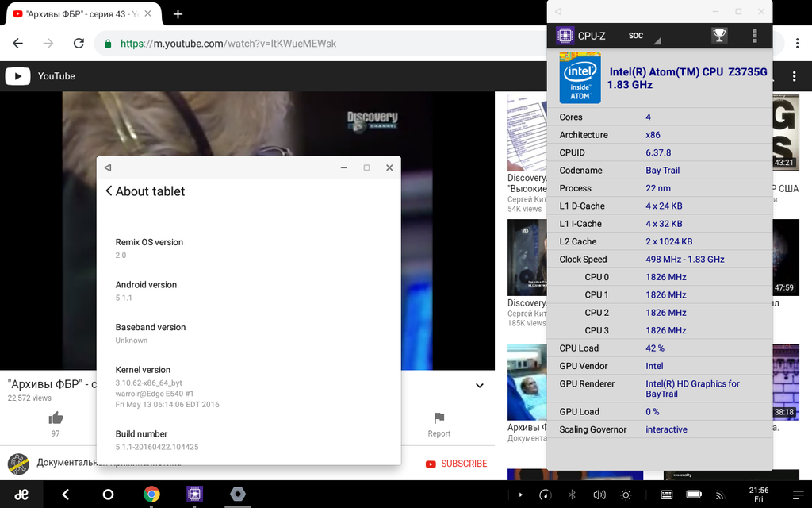Select the Codename Bay Trail row
The image size is (812, 508).
660,170
